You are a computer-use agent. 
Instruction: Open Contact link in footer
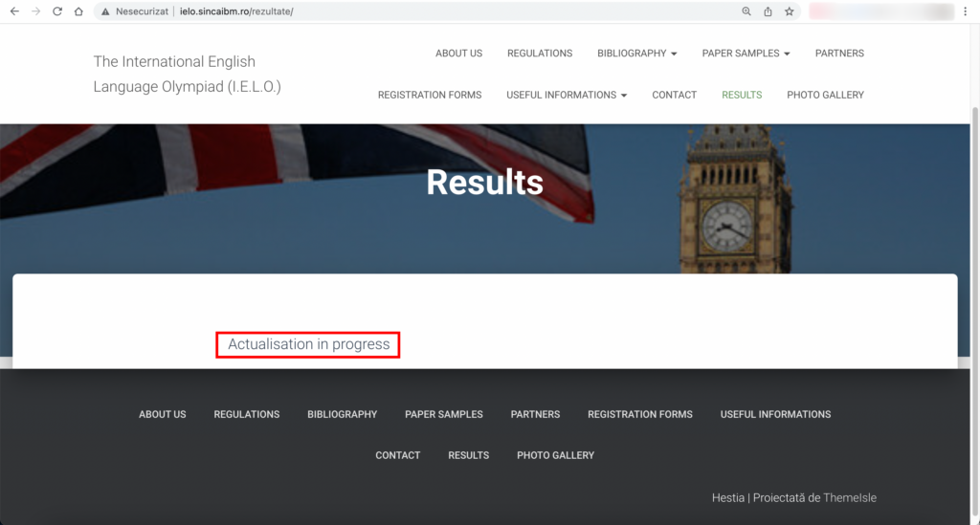coord(397,455)
